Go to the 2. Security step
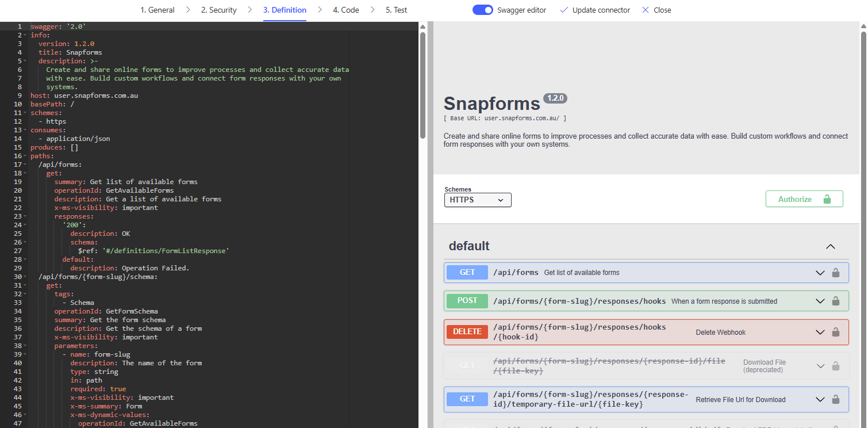This screenshot has height=428, width=868. (x=218, y=10)
